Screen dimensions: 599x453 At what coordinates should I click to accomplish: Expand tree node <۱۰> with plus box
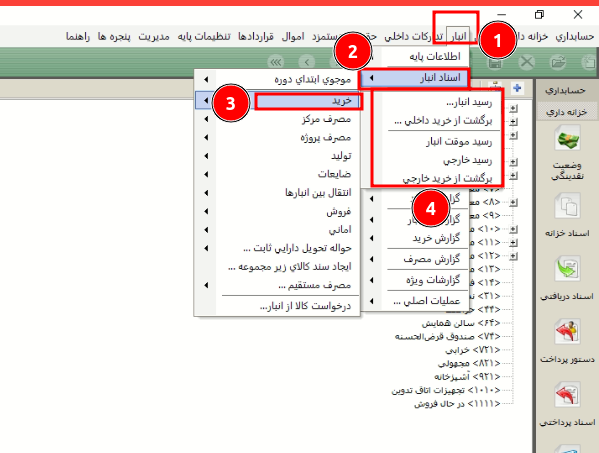click(x=513, y=229)
